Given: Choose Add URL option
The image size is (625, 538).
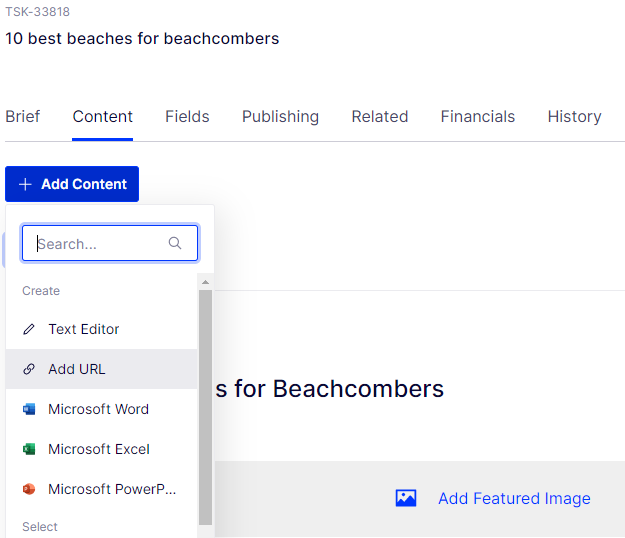Looking at the screenshot, I should (102, 369).
